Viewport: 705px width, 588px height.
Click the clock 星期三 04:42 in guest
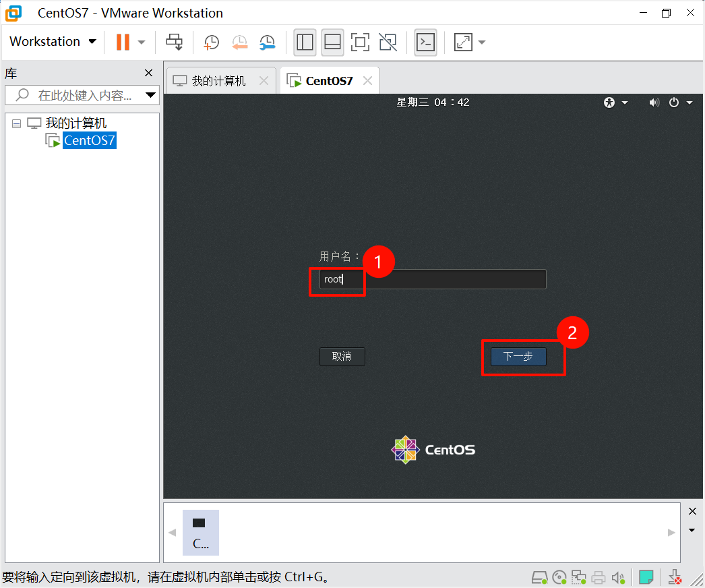tap(433, 102)
